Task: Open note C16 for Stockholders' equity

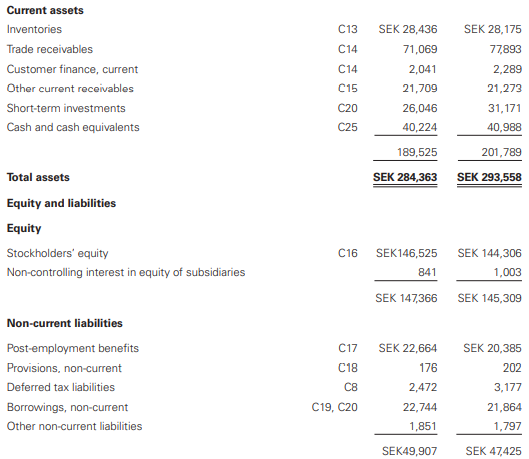Action: point(347,253)
